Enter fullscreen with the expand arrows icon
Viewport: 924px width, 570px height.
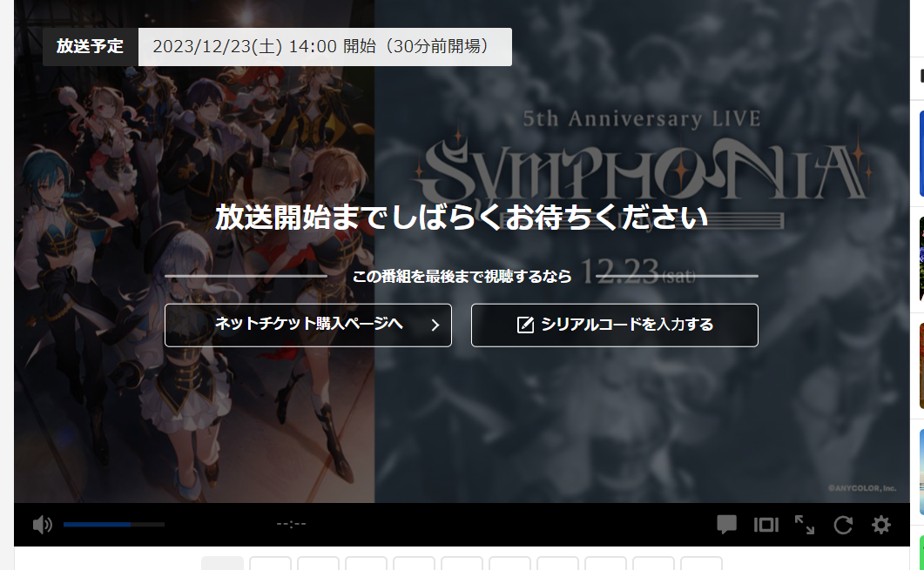pos(805,525)
